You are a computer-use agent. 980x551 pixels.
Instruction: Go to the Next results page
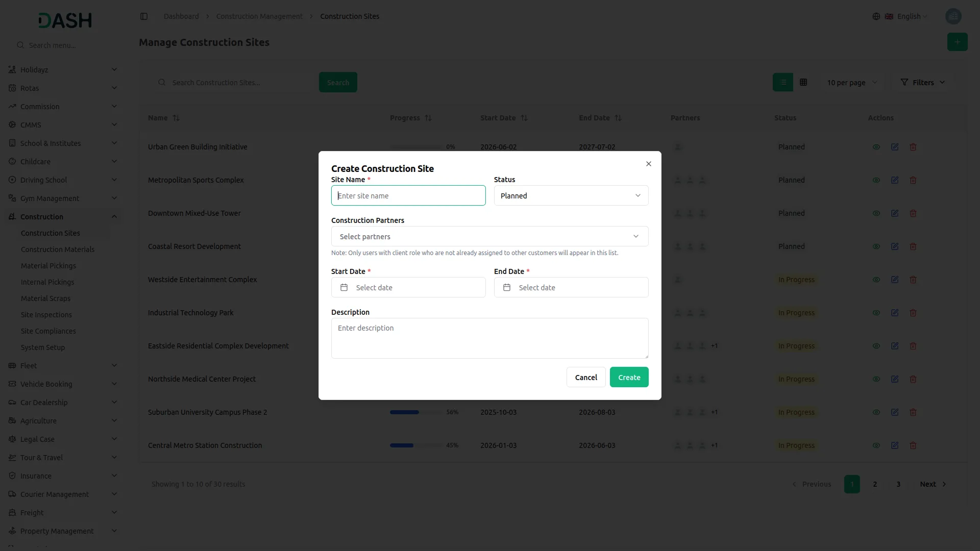933,484
